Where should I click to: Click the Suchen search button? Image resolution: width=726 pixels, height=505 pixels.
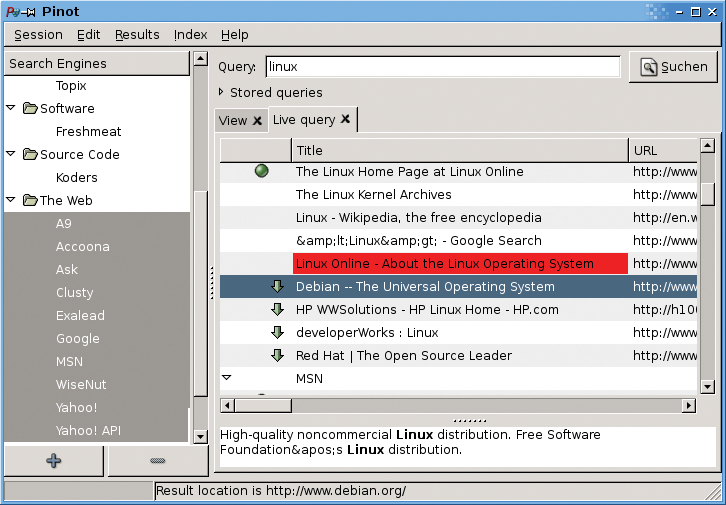(x=673, y=67)
